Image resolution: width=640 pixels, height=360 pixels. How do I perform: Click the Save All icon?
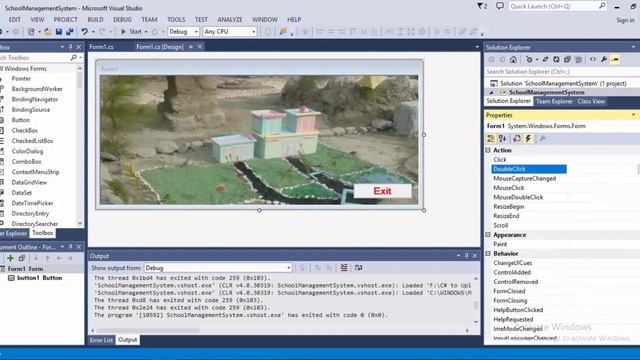click(70, 31)
